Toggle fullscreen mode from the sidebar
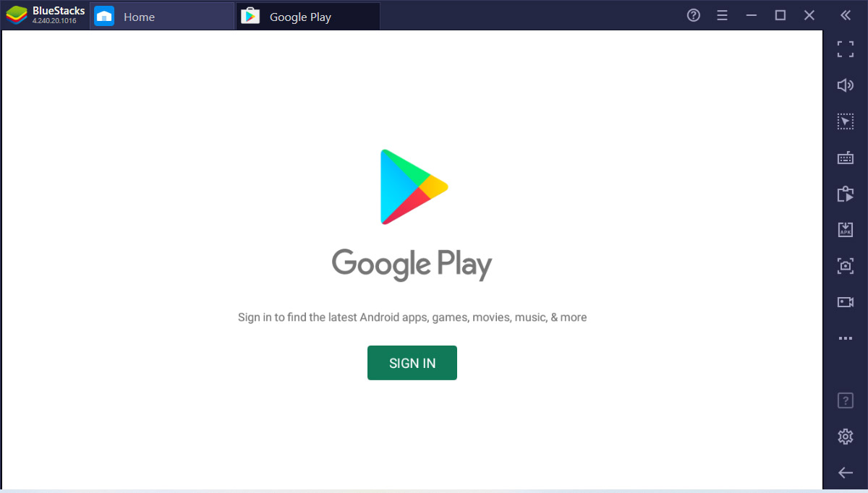868x493 pixels. [845, 49]
